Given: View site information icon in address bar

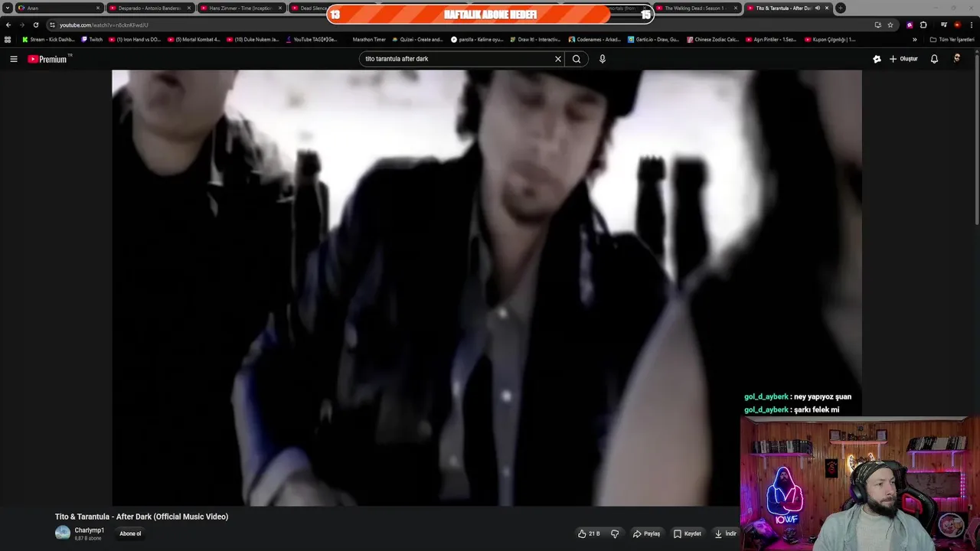Looking at the screenshot, I should [52, 24].
